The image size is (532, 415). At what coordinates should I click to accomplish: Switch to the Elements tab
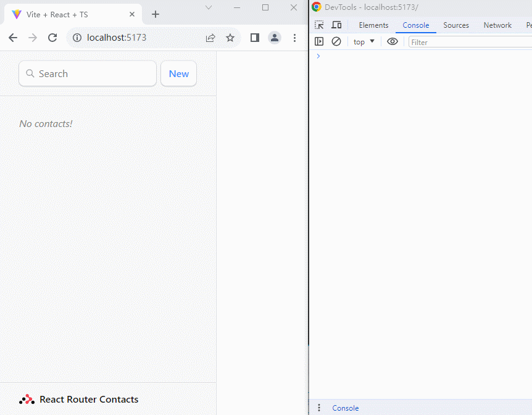[373, 25]
